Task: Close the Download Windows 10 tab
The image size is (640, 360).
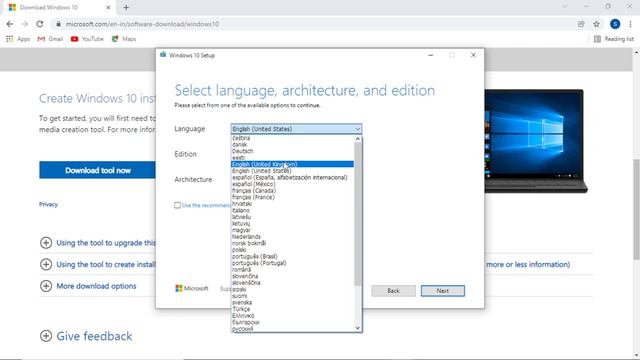Action: [x=108, y=7]
